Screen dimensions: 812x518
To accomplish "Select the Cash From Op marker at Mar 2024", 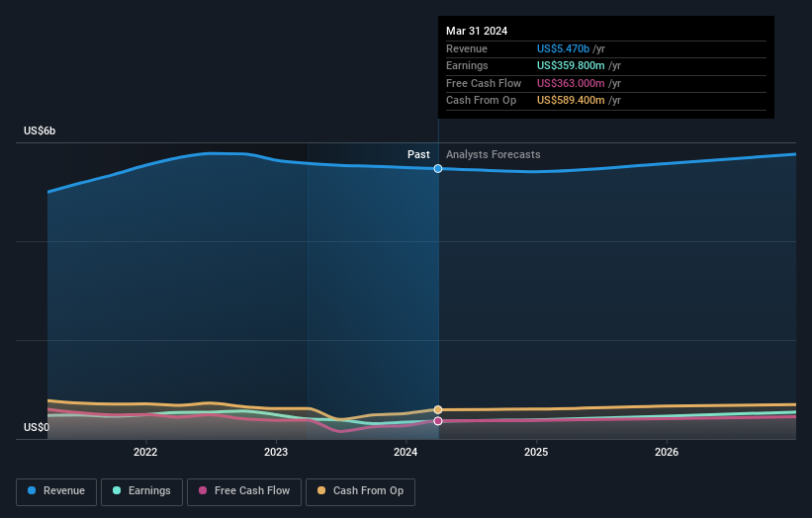I will point(438,410).
